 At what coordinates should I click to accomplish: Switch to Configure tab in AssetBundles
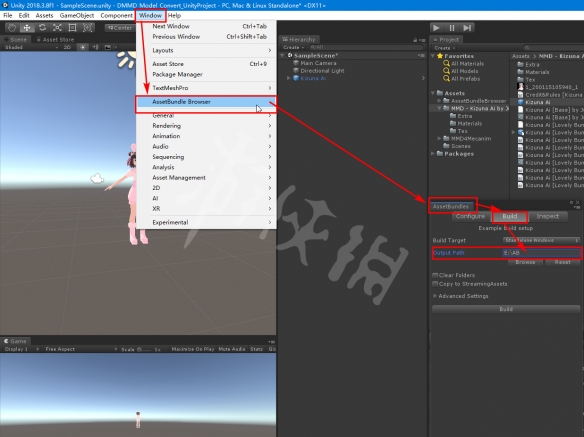[x=470, y=216]
